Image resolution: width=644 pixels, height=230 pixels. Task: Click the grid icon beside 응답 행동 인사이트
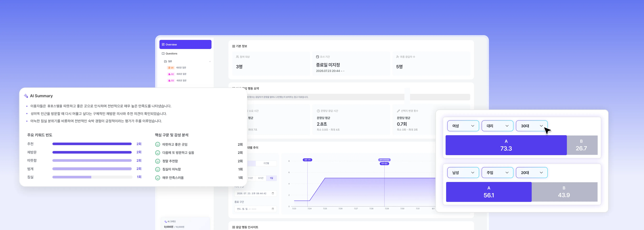pos(233,227)
